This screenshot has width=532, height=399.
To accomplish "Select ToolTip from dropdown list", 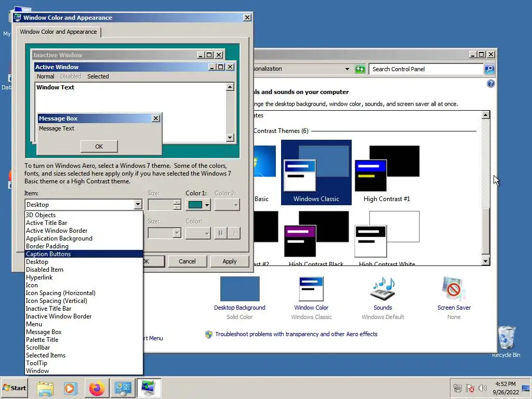I will (84, 363).
